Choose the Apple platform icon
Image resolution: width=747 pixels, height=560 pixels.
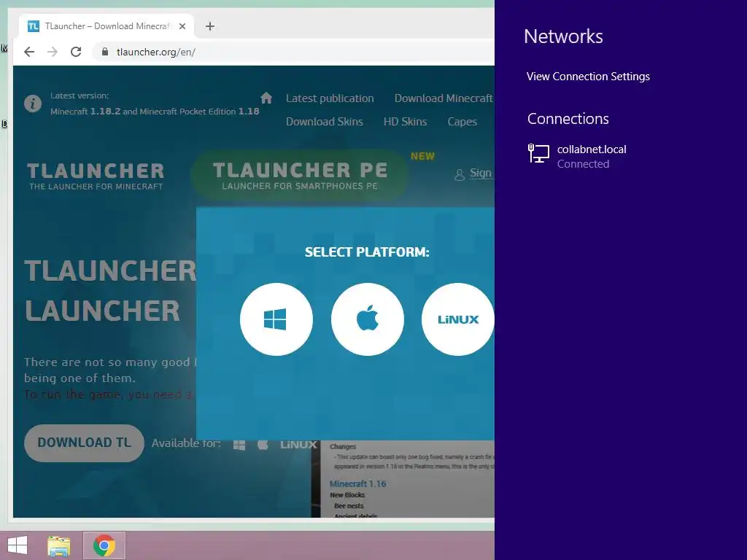coord(368,319)
